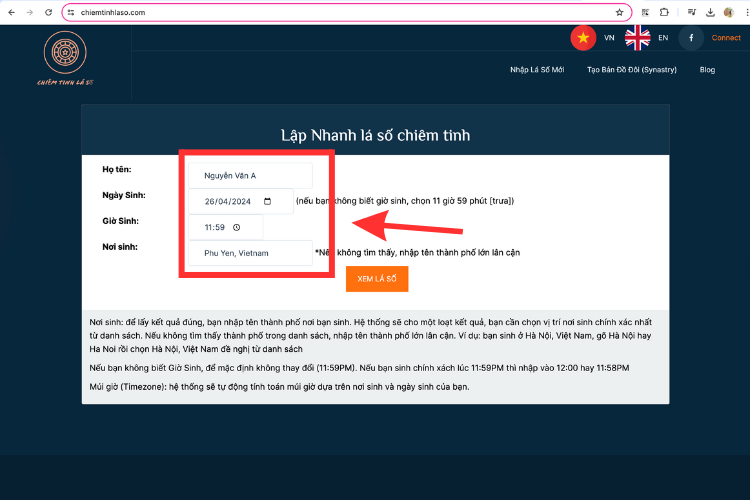
Task: Click hint nhập tên thành phố lớn lân cận
Action: pyautogui.click(x=418, y=253)
